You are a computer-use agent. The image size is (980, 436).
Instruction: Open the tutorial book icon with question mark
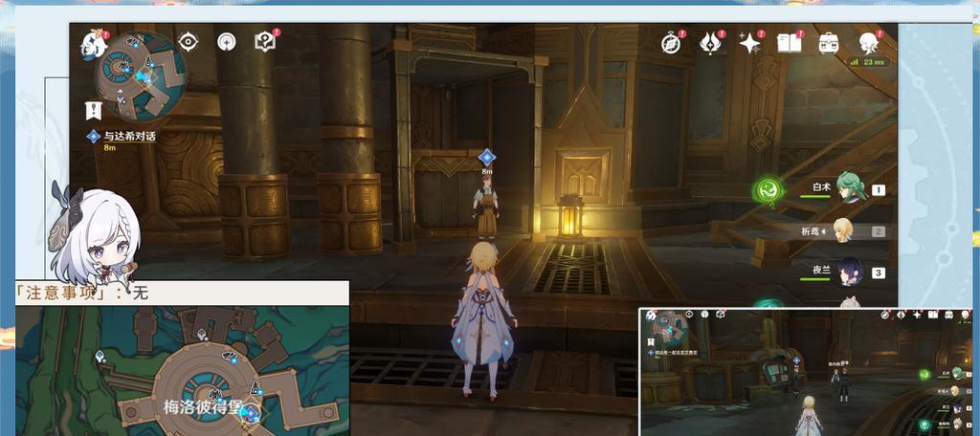(265, 42)
